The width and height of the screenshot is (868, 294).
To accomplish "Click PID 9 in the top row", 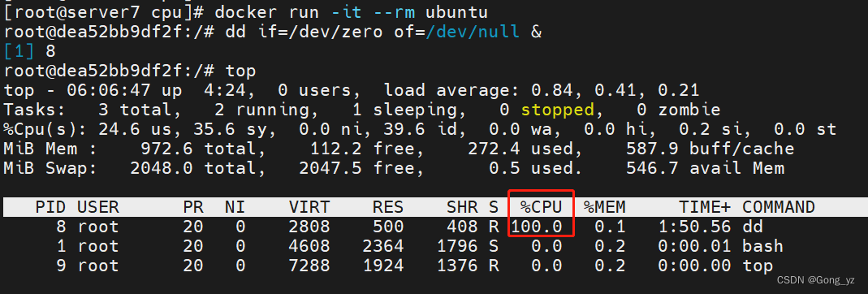I will pyautogui.click(x=61, y=266).
